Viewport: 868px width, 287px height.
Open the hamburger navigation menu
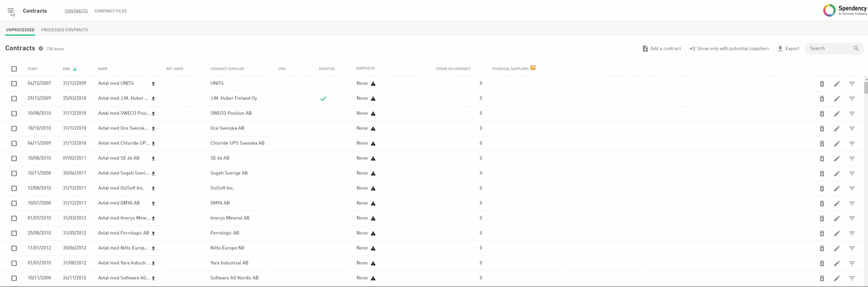(x=11, y=11)
